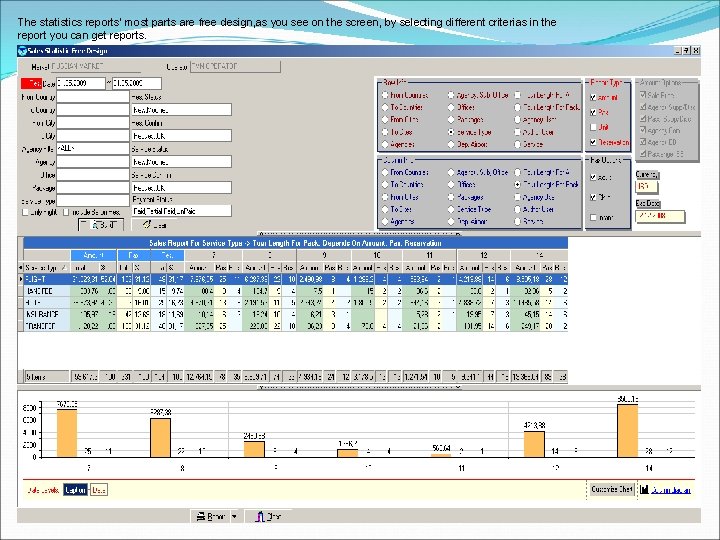The height and width of the screenshot is (540, 720).
Task: Click the Customize Chart button
Action: (612, 489)
